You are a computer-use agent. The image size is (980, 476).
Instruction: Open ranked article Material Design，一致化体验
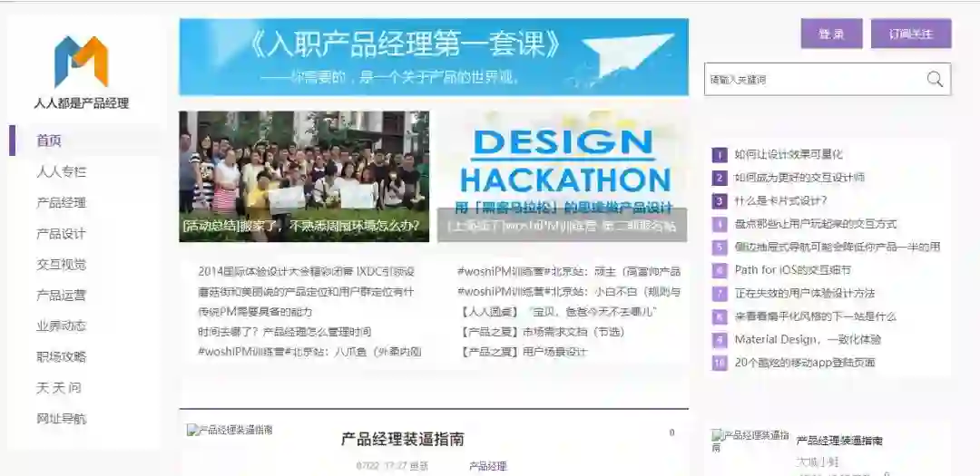point(808,340)
